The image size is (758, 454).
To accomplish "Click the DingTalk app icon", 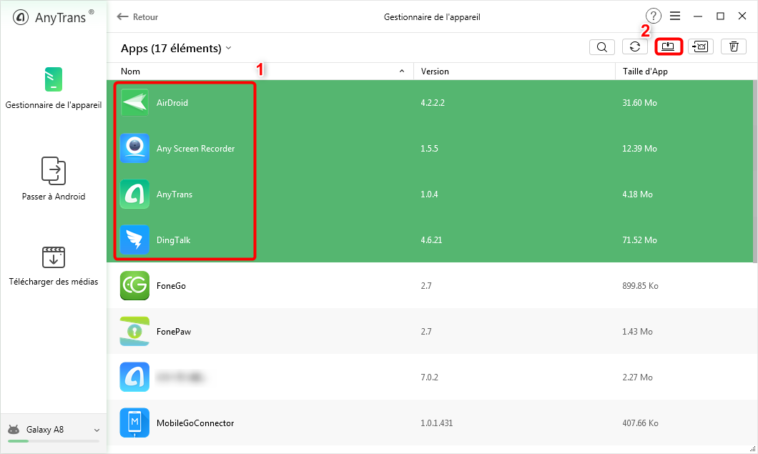I will pos(134,240).
